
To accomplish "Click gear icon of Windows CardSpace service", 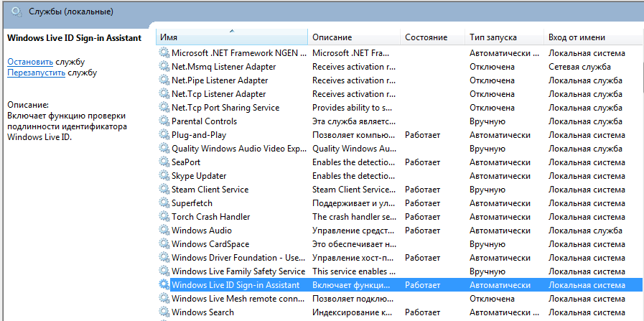I will coord(164,244).
